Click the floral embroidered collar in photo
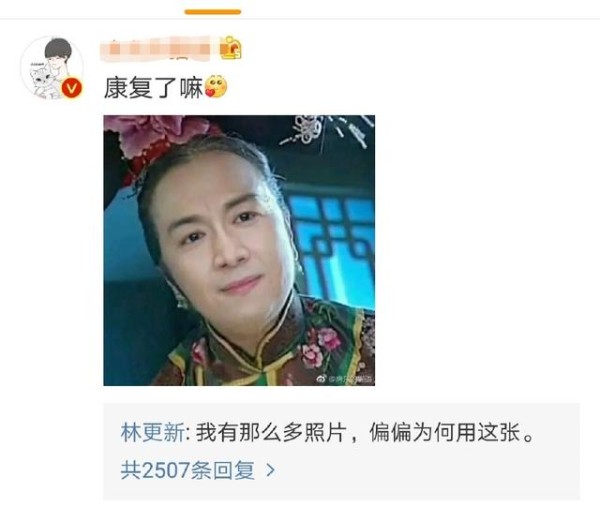 [268, 344]
